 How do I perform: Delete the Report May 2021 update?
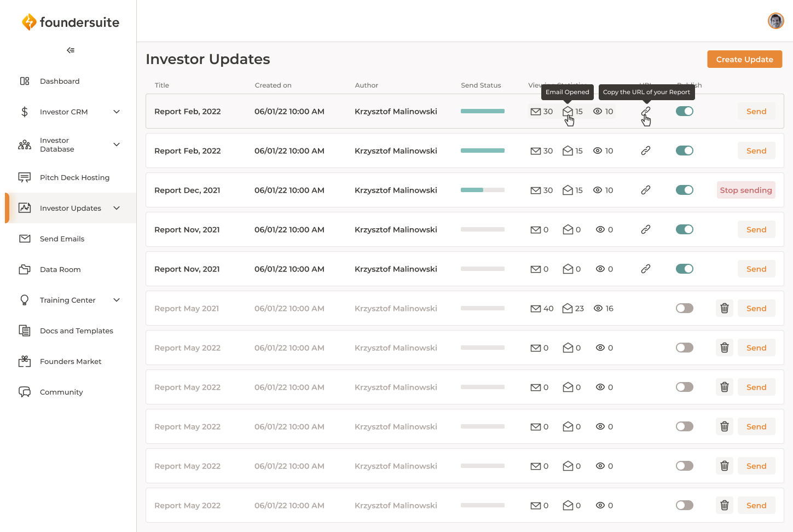point(724,308)
